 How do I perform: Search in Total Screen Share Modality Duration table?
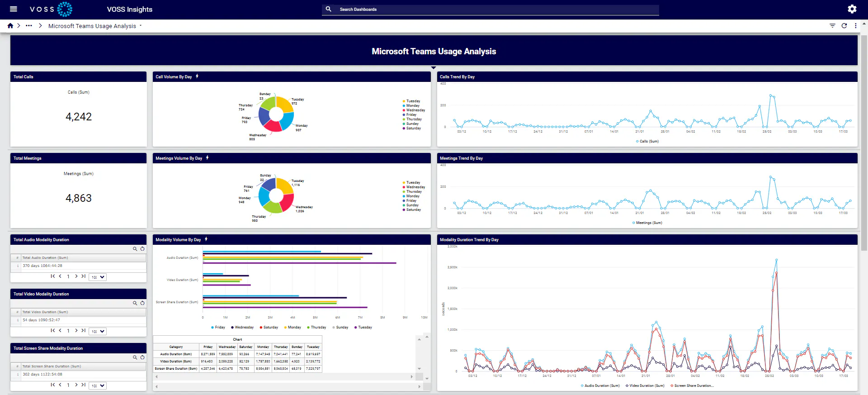coord(135,357)
